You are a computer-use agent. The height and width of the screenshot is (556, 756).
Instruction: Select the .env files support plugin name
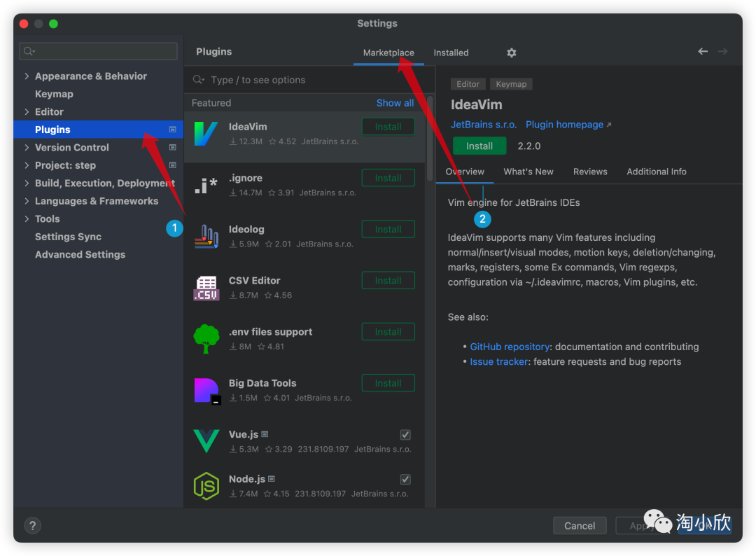[x=270, y=332]
